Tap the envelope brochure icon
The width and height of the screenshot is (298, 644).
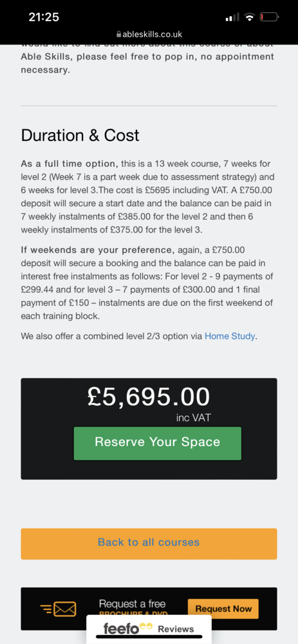[59, 609]
